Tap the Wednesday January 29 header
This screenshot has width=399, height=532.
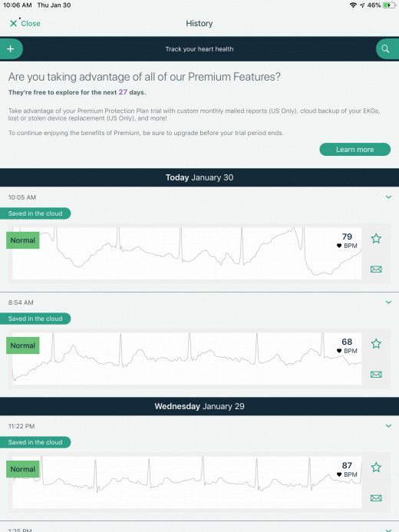(199, 406)
